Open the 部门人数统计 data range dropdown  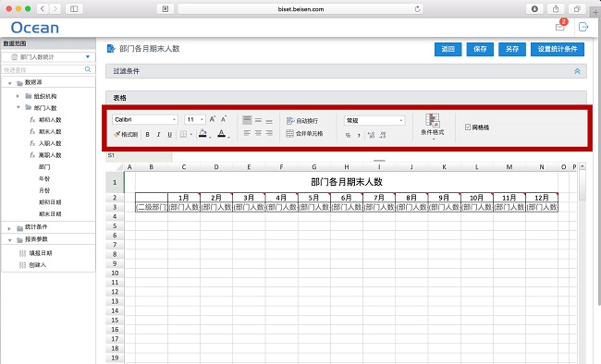(x=48, y=56)
